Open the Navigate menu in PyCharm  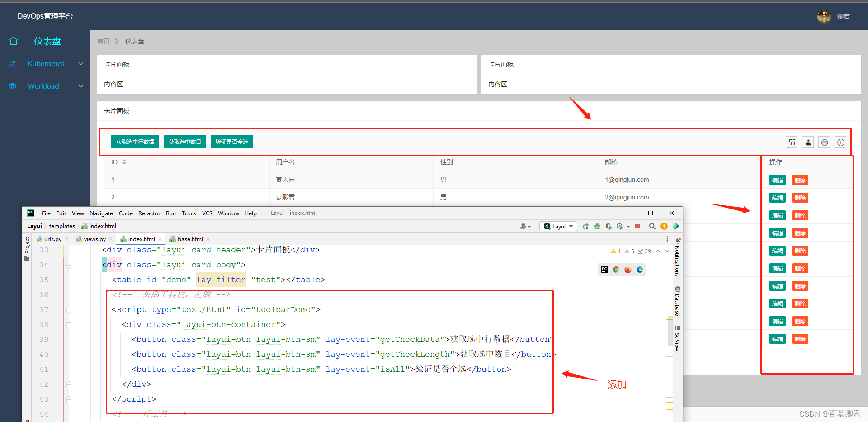point(101,213)
